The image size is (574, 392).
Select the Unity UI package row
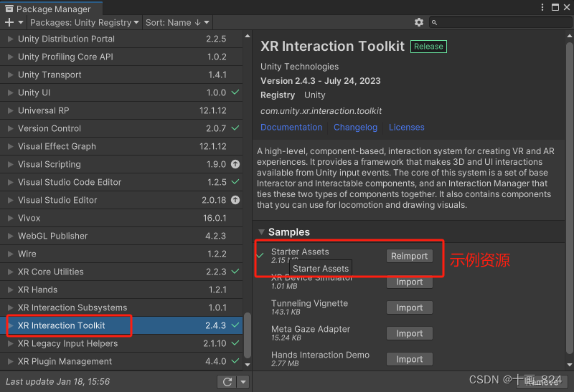point(121,92)
